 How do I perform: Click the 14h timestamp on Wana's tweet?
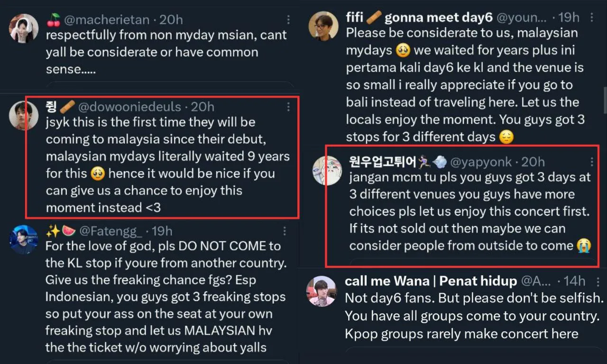coord(575,281)
